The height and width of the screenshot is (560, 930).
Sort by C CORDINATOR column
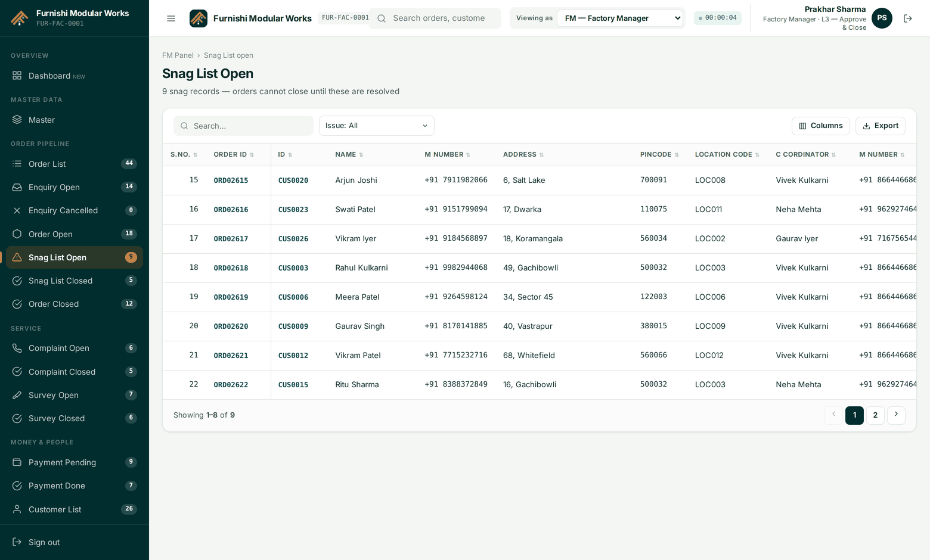(806, 155)
